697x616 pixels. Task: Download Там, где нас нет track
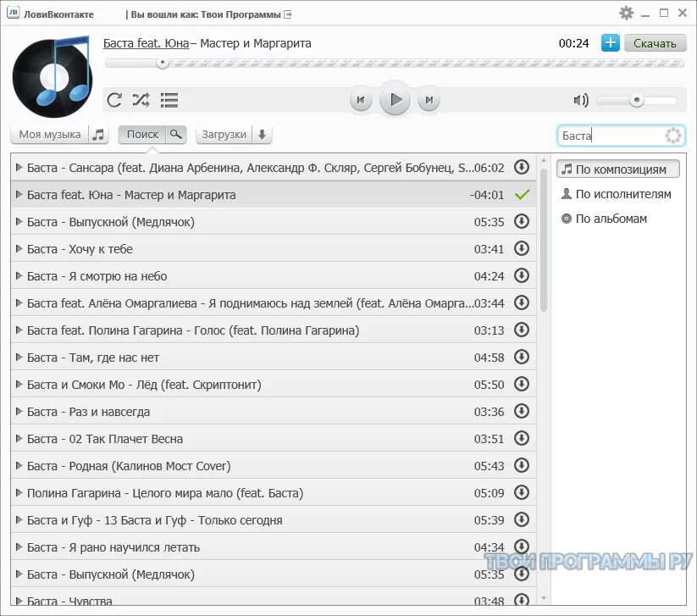522,357
